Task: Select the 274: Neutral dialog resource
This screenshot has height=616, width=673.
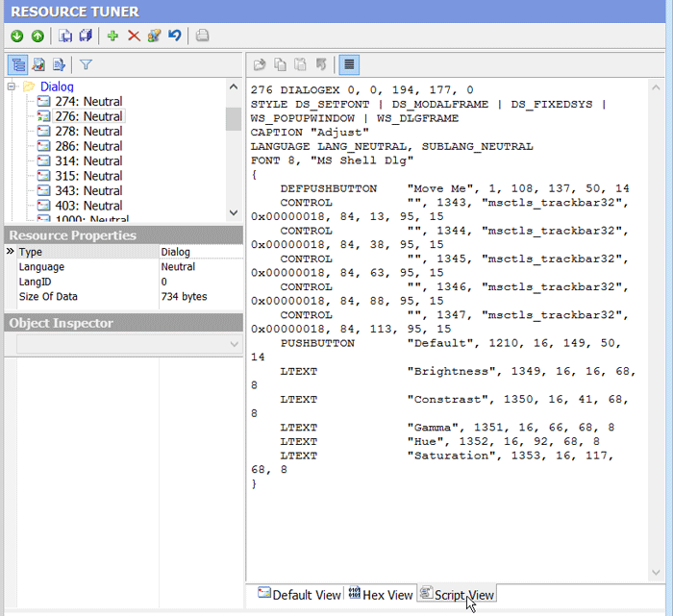Action: pos(88,101)
